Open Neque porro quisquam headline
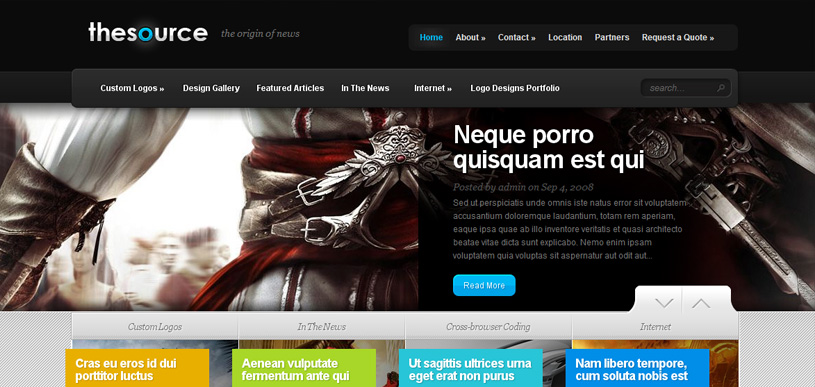 [x=548, y=148]
